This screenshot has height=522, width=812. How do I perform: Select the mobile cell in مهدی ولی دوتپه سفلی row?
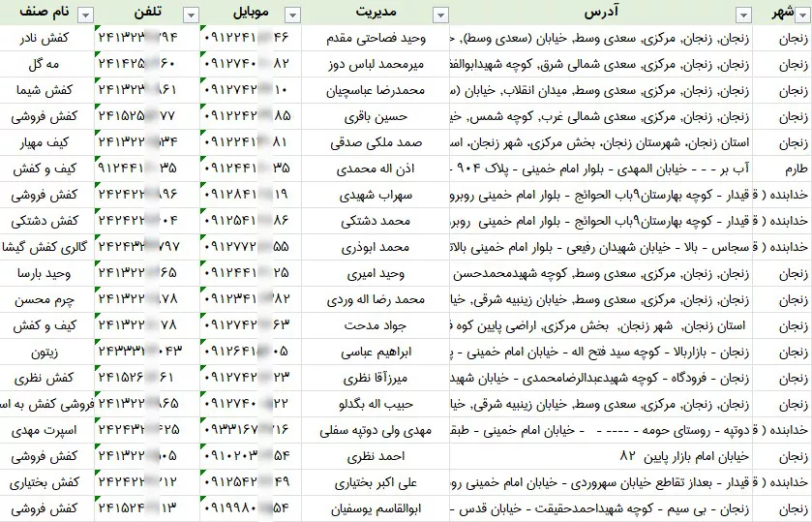pos(251,430)
